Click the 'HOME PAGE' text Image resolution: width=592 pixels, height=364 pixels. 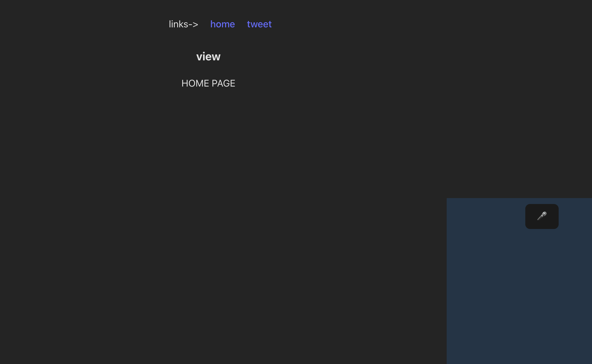click(208, 83)
